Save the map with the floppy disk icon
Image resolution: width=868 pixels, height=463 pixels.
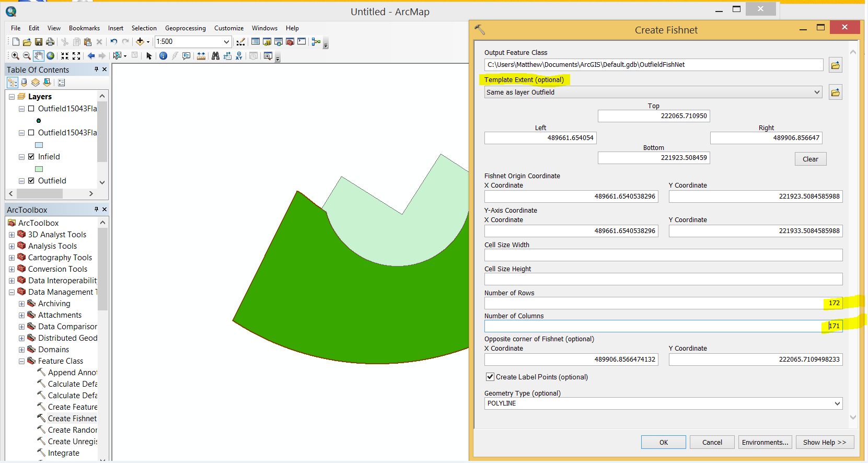[x=39, y=42]
